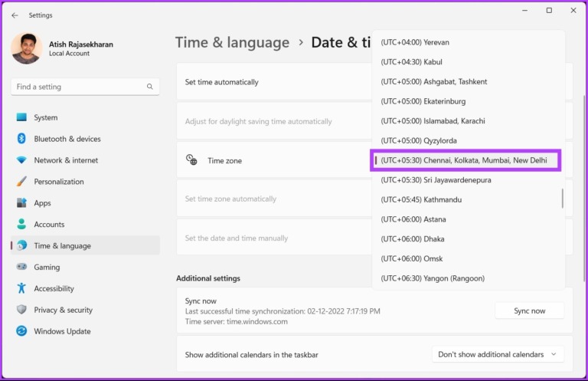This screenshot has height=381, width=588.
Task: Choose (UTC+06:00) Astana
Action: pos(468,219)
